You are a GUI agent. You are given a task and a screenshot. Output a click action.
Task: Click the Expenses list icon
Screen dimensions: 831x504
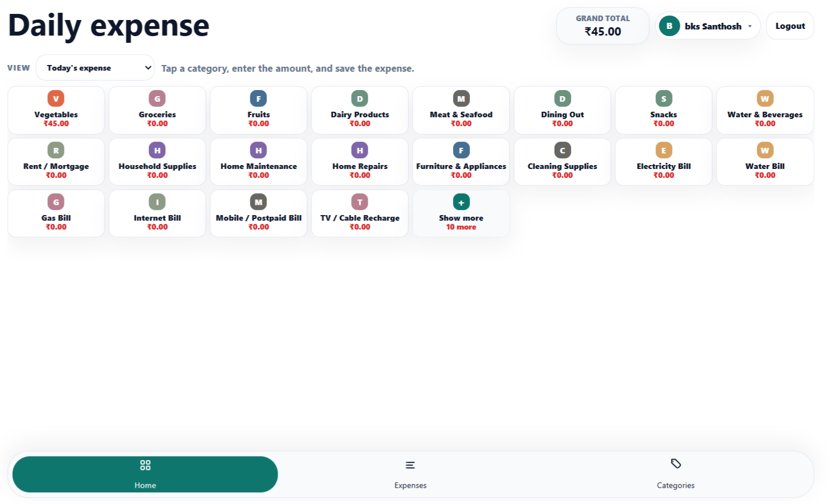point(410,465)
